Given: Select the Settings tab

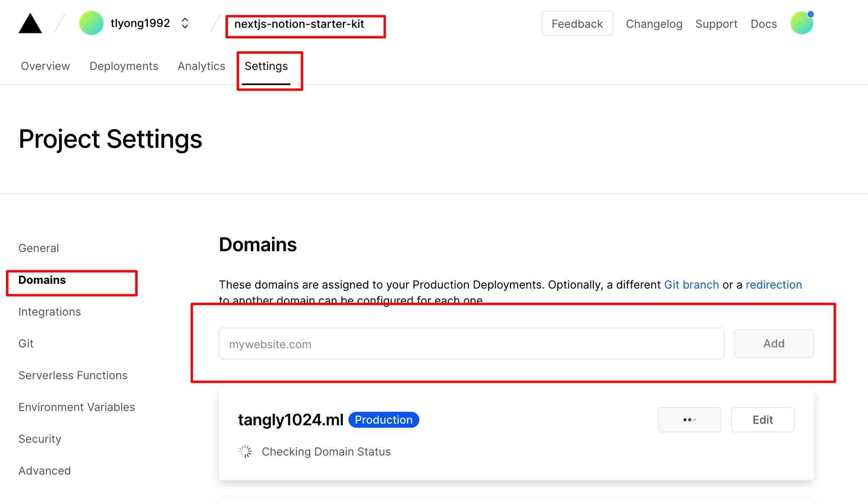Looking at the screenshot, I should [x=266, y=66].
